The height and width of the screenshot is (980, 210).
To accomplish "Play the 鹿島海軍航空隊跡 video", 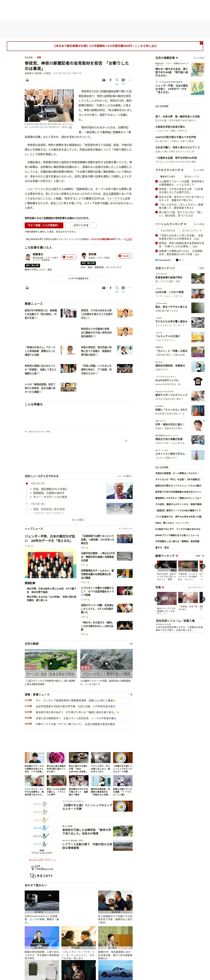I will pyautogui.click(x=51, y=663).
